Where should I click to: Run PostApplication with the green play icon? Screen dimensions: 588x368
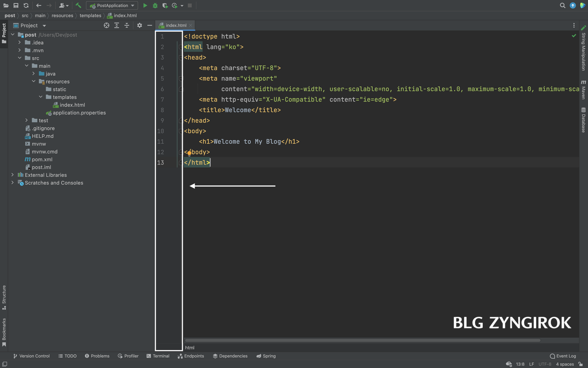tap(145, 6)
